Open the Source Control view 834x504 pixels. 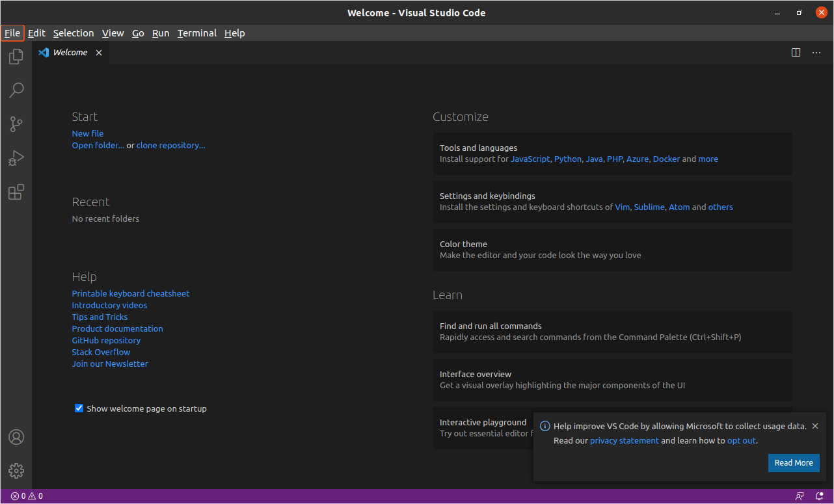(x=16, y=124)
